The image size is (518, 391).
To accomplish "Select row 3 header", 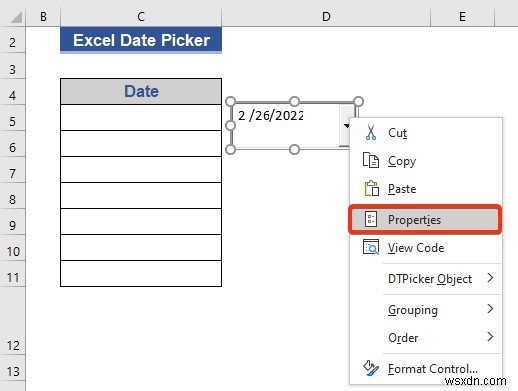I will coord(12,66).
